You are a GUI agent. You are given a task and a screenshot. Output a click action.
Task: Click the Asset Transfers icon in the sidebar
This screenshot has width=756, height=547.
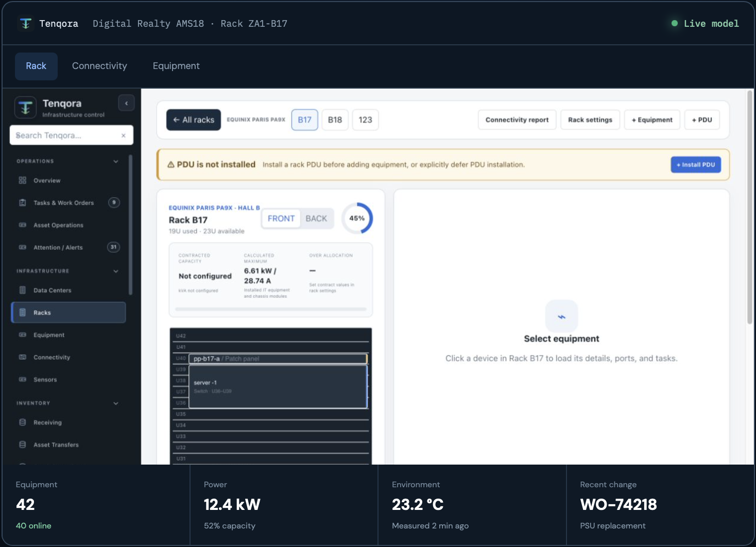tap(23, 445)
